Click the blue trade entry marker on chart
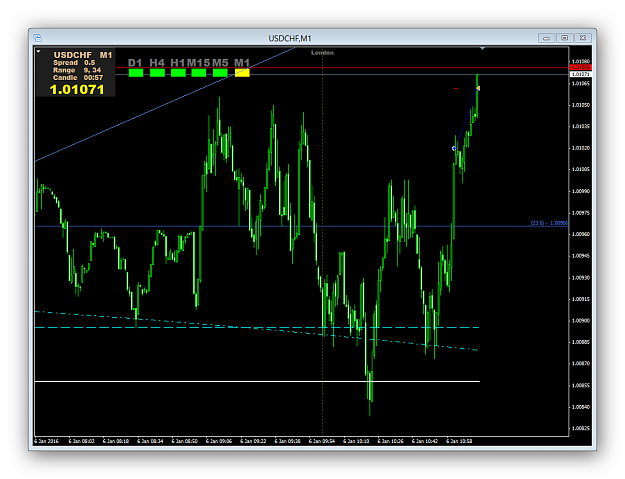The width and height of the screenshot is (625, 479). [454, 149]
